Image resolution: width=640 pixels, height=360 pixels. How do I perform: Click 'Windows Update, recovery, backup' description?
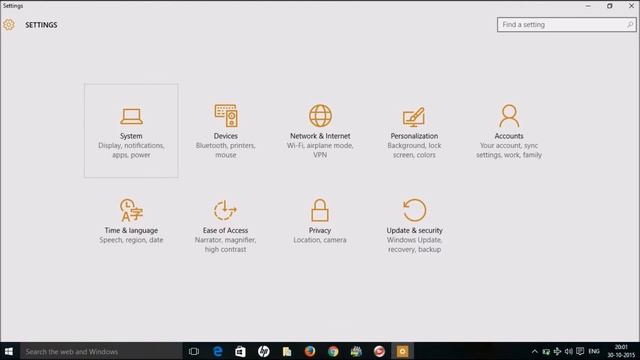point(414,244)
